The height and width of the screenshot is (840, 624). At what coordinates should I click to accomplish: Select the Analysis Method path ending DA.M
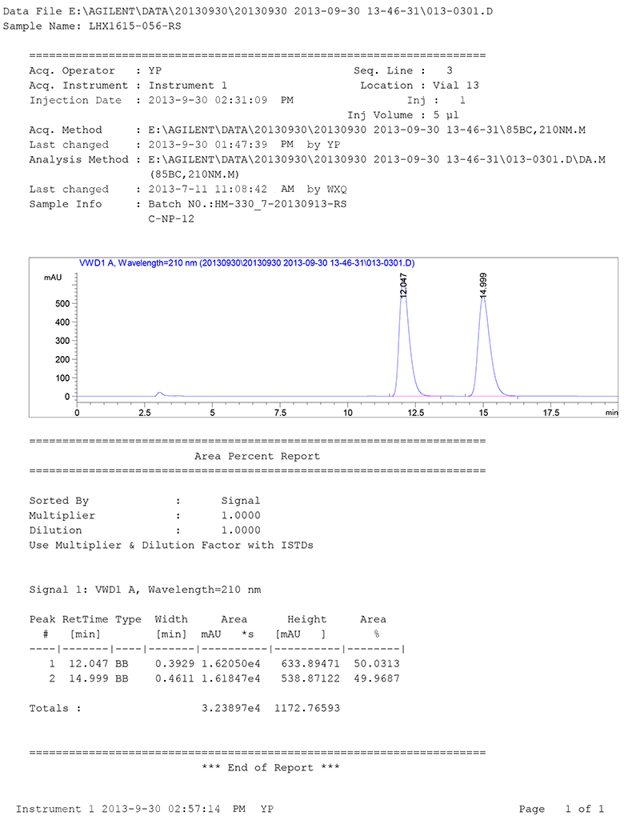(377, 159)
